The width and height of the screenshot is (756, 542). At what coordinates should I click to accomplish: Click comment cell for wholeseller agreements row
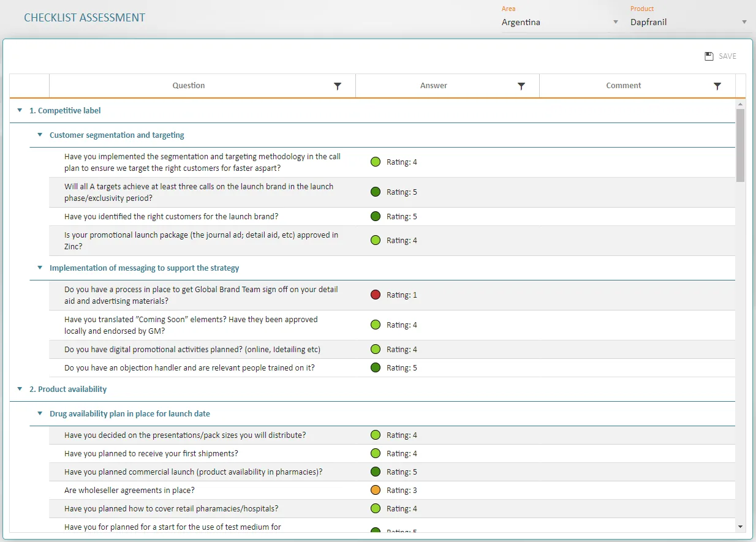(x=637, y=491)
